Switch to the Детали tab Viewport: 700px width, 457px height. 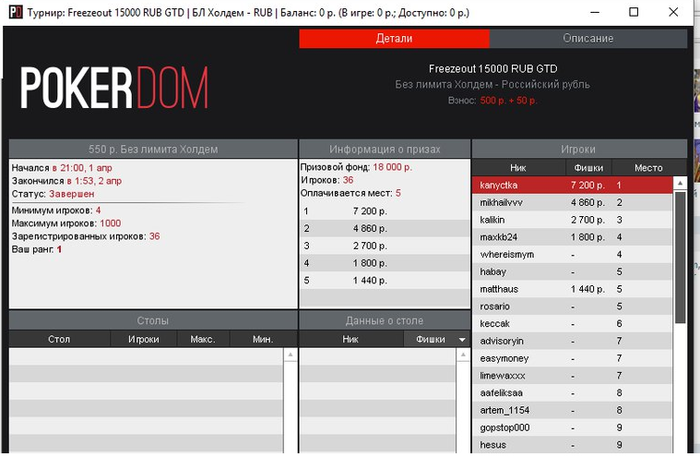coord(394,38)
